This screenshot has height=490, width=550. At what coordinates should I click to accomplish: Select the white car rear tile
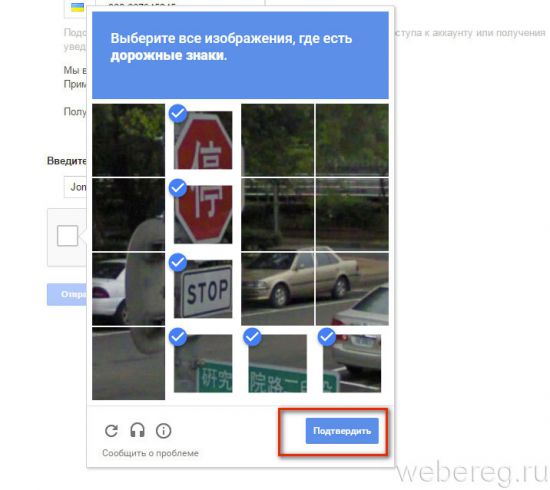coord(128,289)
